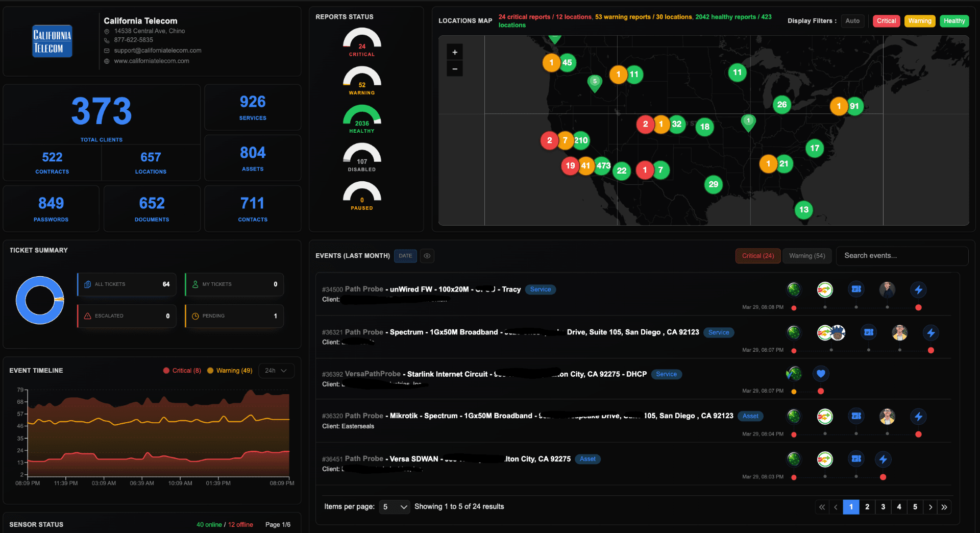Click the red Critical legend dot above the timeline

tap(166, 370)
